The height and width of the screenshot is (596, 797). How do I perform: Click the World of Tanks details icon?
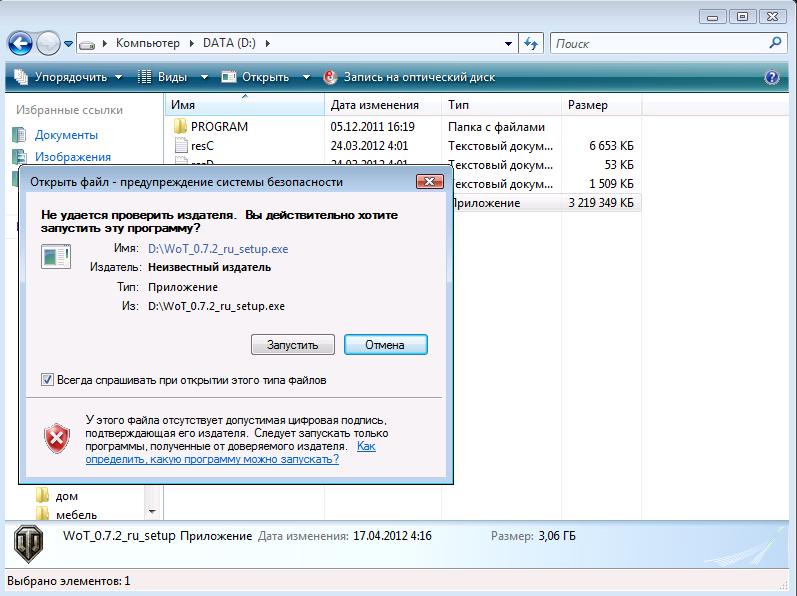coord(28,544)
